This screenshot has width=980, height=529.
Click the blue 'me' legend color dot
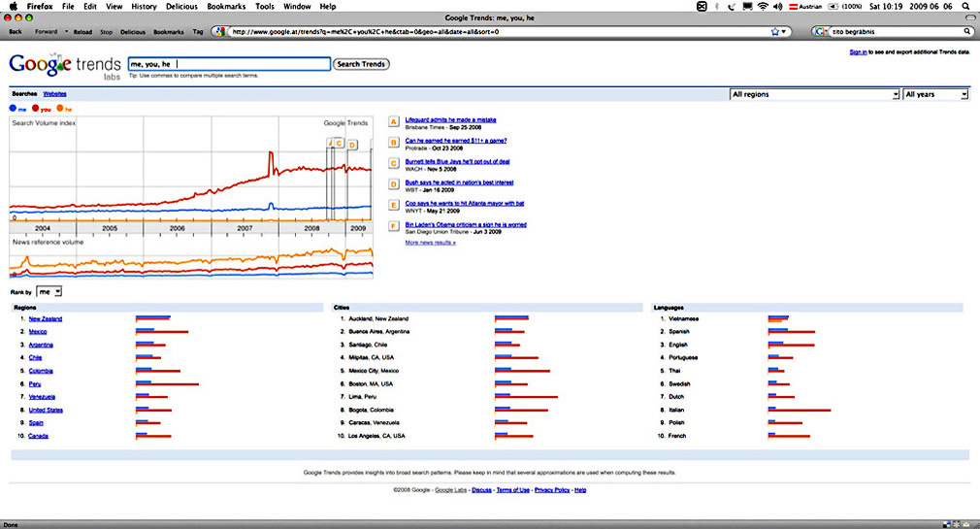coord(13,108)
